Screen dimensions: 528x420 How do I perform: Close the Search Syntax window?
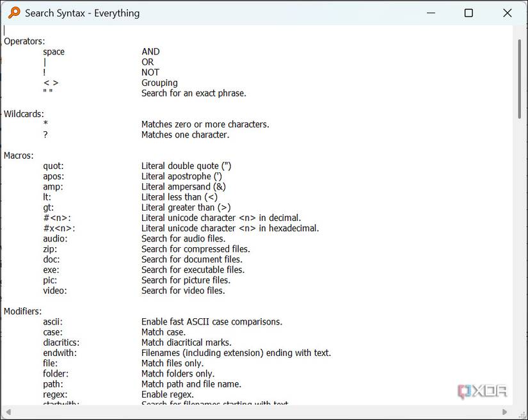tap(507, 13)
